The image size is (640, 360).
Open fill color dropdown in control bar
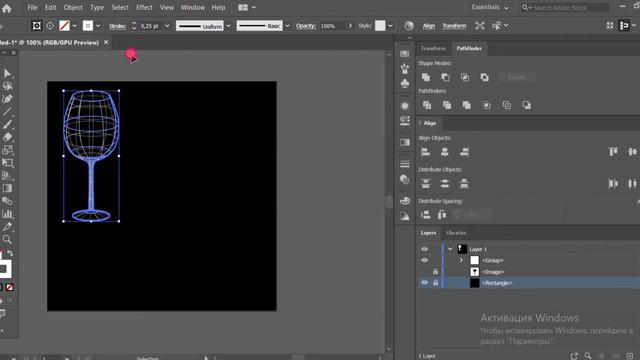pos(74,26)
